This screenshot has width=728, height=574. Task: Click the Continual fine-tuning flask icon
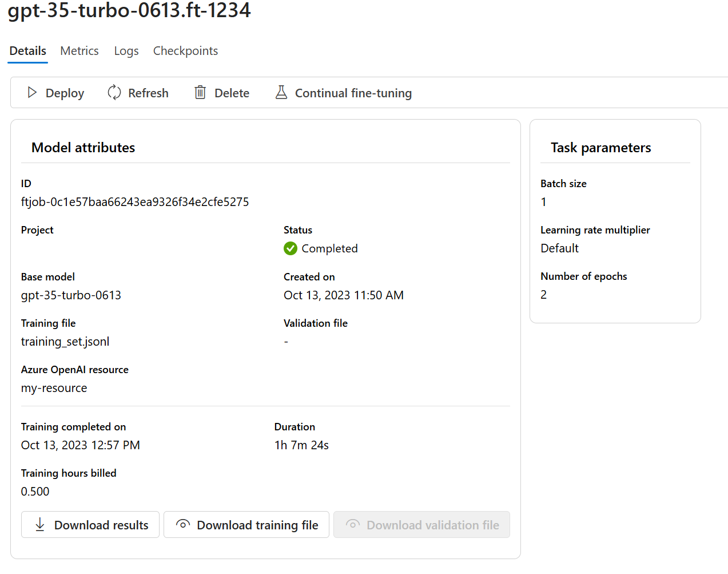coord(281,92)
